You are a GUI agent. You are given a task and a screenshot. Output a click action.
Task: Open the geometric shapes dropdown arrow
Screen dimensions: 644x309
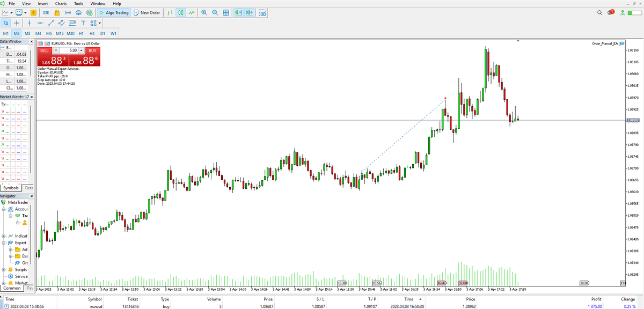99,23
